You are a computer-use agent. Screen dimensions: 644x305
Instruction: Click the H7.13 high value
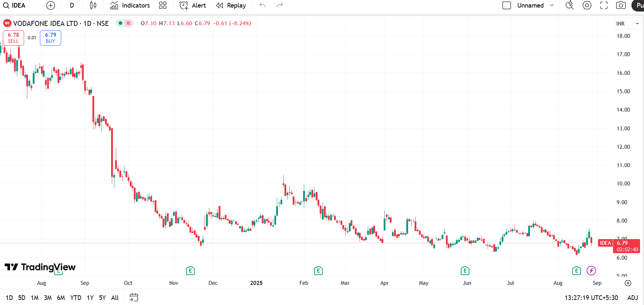click(x=167, y=23)
